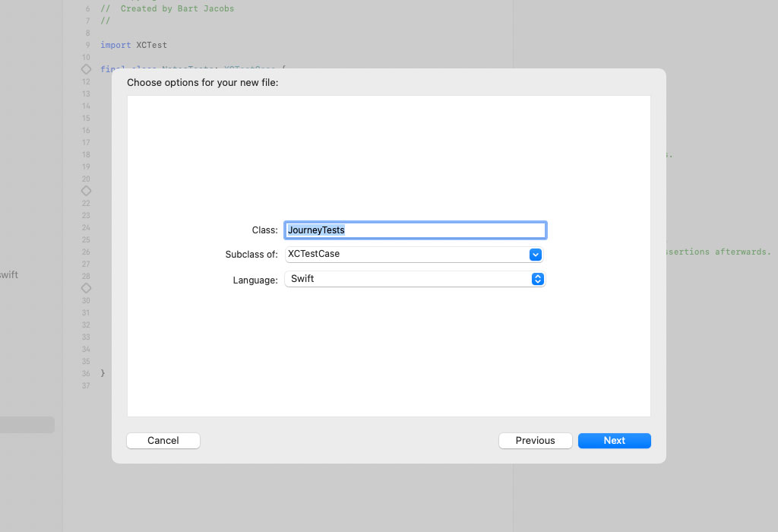778x532 pixels.
Task: Select the Class name field containing JourneyTests
Action: (x=415, y=230)
